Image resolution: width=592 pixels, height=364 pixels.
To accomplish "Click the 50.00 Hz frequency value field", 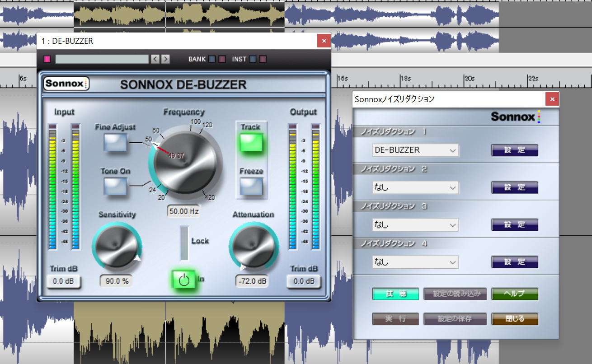I will pyautogui.click(x=184, y=211).
